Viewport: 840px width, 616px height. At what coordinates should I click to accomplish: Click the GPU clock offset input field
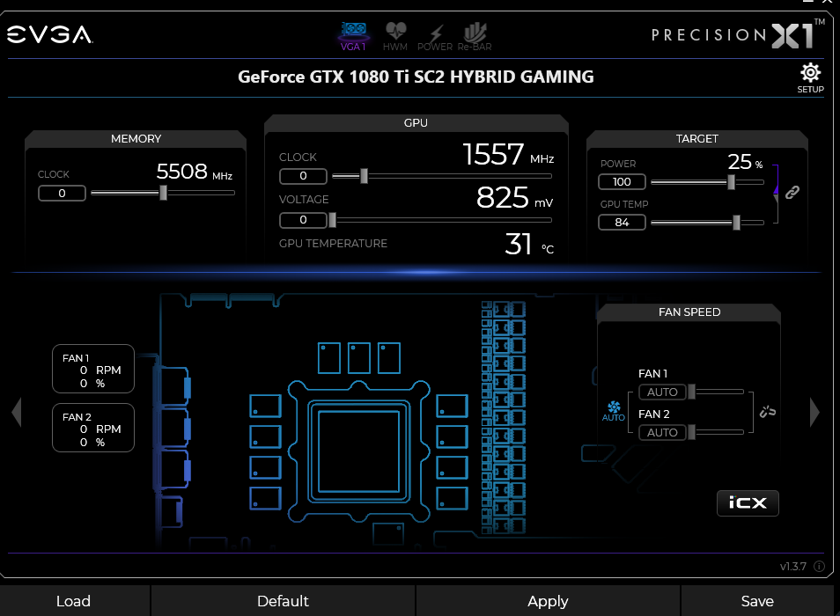coord(303,176)
